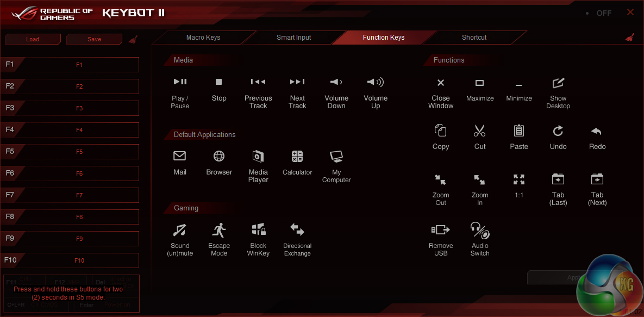Pick the F6 key assignment row

click(x=70, y=173)
